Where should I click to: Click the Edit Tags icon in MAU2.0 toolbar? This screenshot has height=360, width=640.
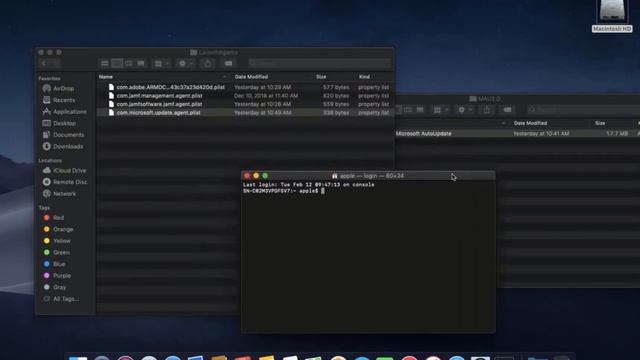point(507,110)
